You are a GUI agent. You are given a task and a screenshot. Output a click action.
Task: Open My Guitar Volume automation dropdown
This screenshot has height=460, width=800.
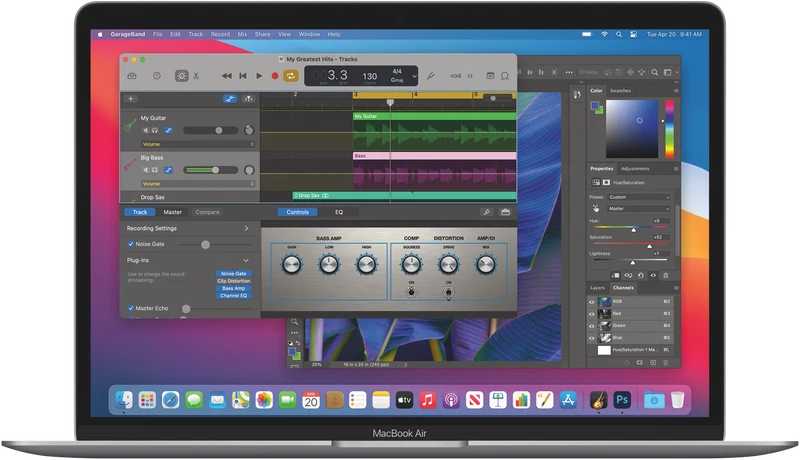(198, 144)
